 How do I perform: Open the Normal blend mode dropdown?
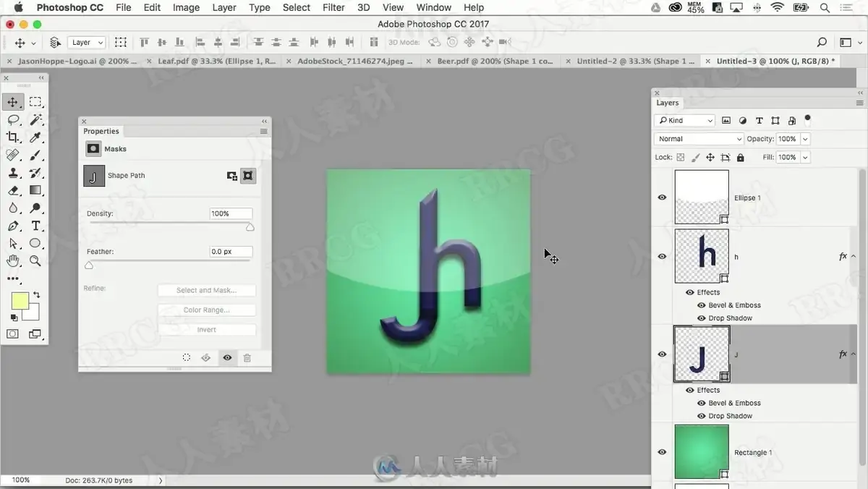point(699,139)
